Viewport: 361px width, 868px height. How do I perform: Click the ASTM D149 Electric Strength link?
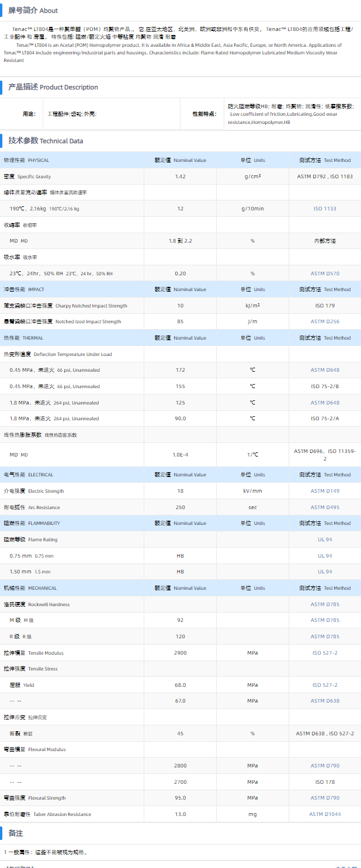(x=325, y=491)
